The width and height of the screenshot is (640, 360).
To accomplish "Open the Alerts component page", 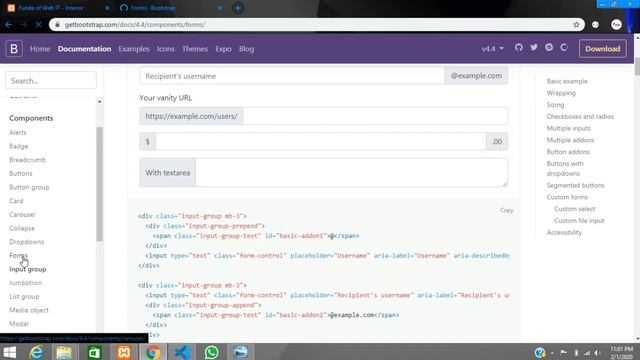I will point(18,133).
